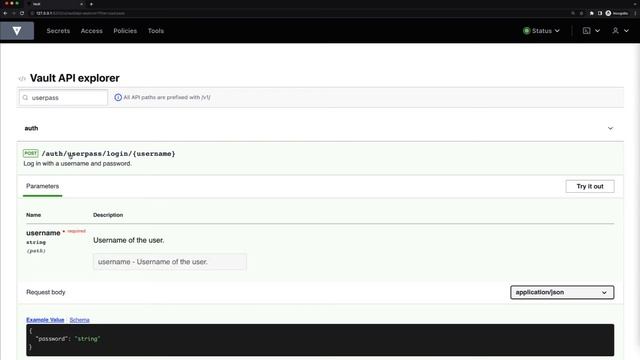Click the userpass search filter field
This screenshot has height=360, width=640.
(x=63, y=98)
